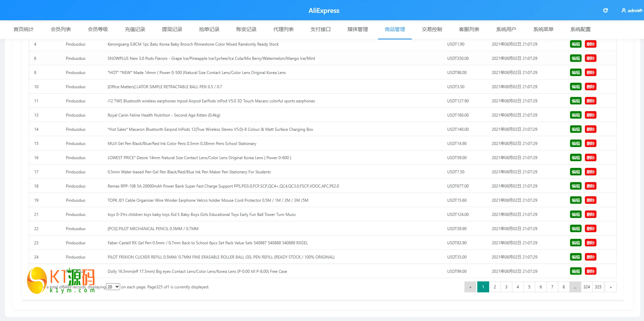Click the pagination ellipsis button
This screenshot has width=644, height=321.
575,287
